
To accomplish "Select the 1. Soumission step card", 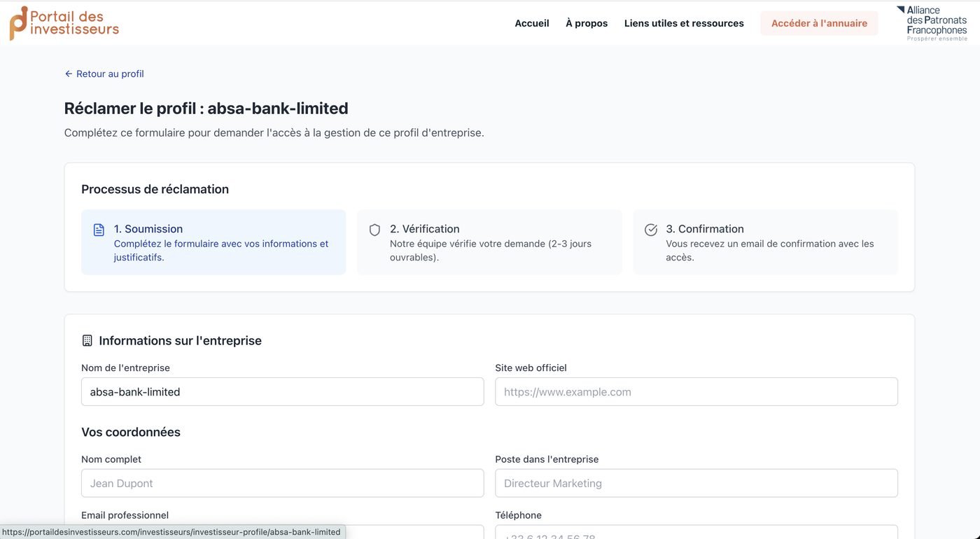I will click(213, 242).
